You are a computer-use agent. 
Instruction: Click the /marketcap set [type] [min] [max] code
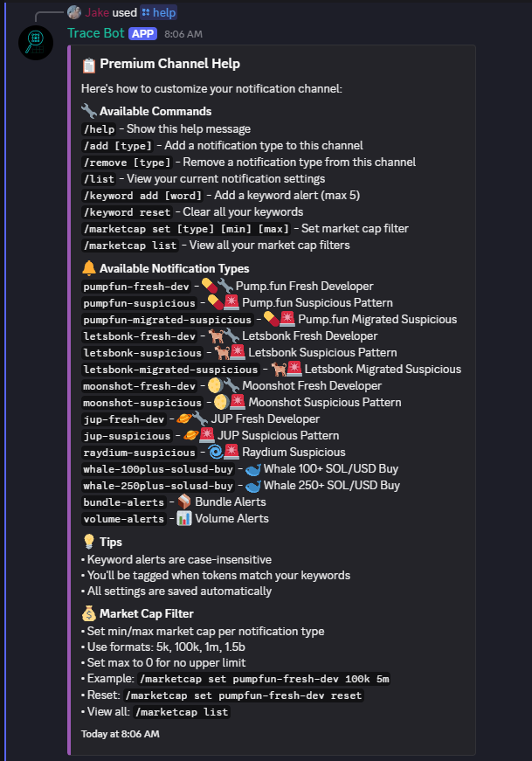[186, 229]
